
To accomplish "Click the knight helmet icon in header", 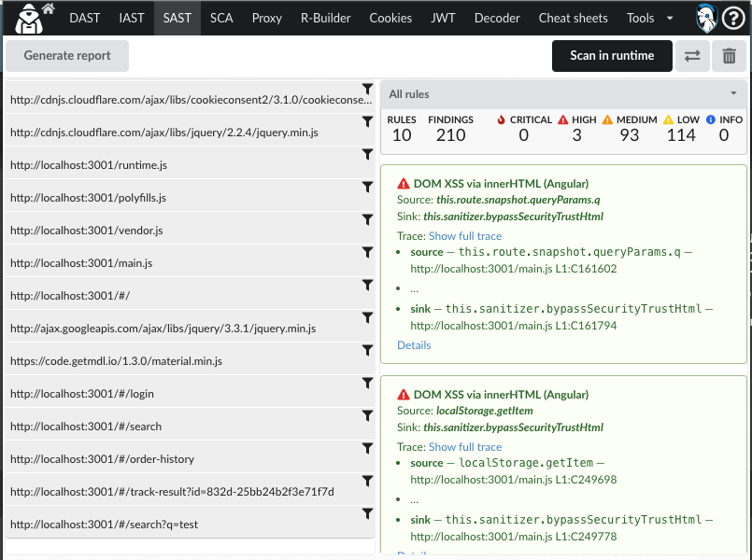I will pos(707,19).
